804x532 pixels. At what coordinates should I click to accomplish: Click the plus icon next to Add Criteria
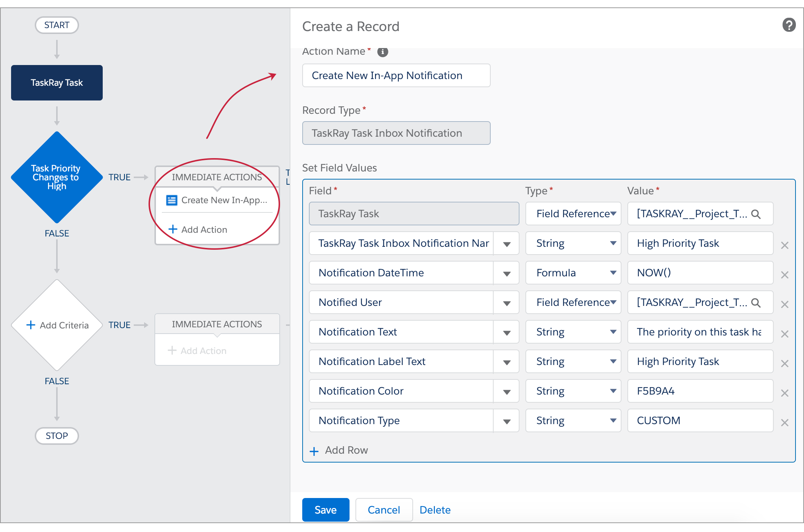point(31,325)
